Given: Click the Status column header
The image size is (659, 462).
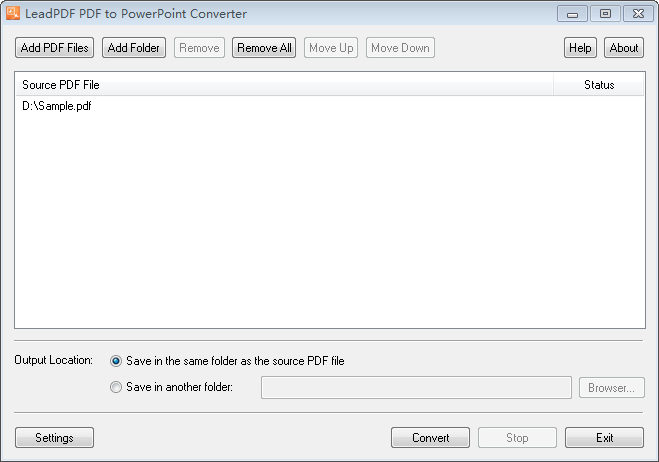Looking at the screenshot, I should click(x=599, y=85).
